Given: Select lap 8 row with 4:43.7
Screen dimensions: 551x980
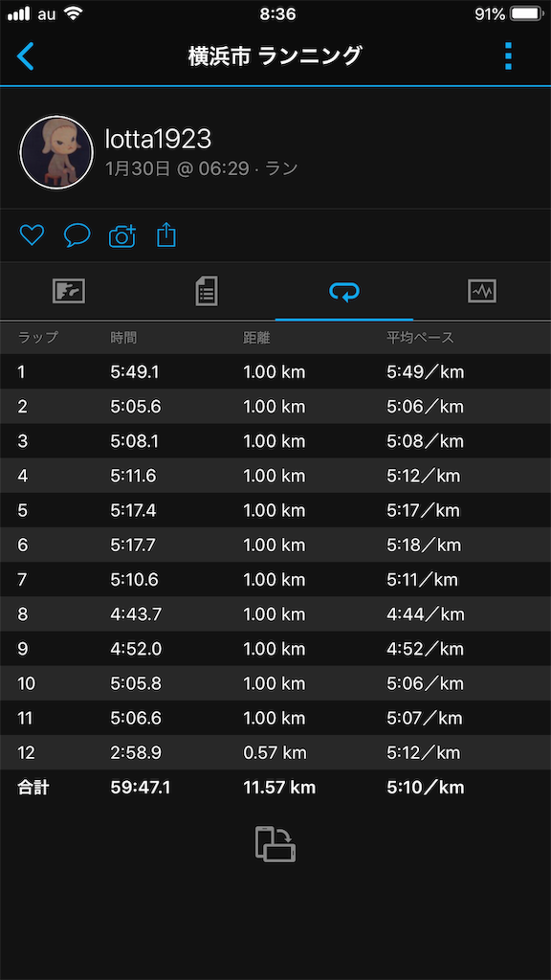Looking at the screenshot, I should (275, 614).
